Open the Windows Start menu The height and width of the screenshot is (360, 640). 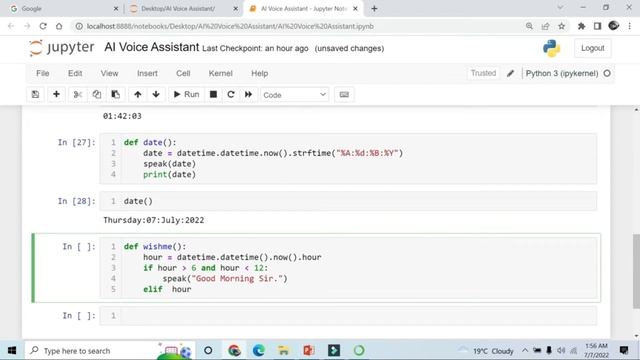(12, 351)
